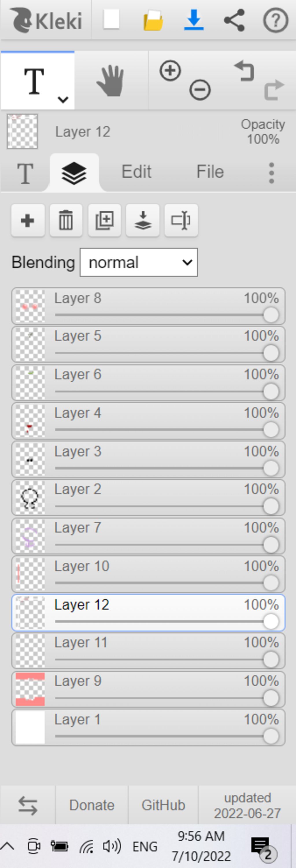
Task: Click the zoom in plus icon
Action: pos(170,71)
